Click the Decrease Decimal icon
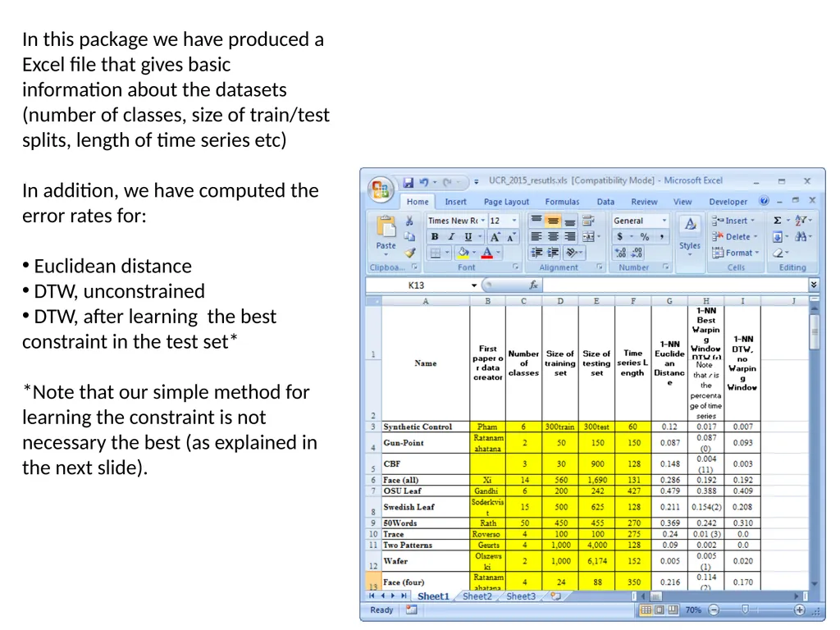Viewport: 840px width, 630px height. (x=637, y=253)
